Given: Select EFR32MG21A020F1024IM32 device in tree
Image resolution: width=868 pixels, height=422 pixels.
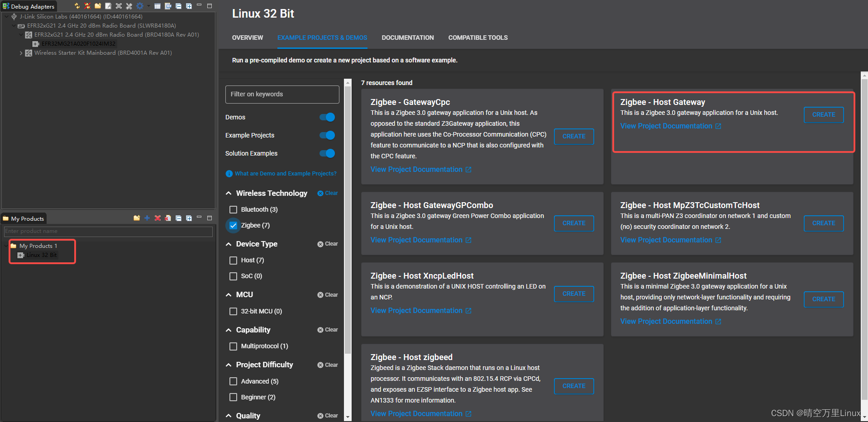Looking at the screenshot, I should point(78,44).
